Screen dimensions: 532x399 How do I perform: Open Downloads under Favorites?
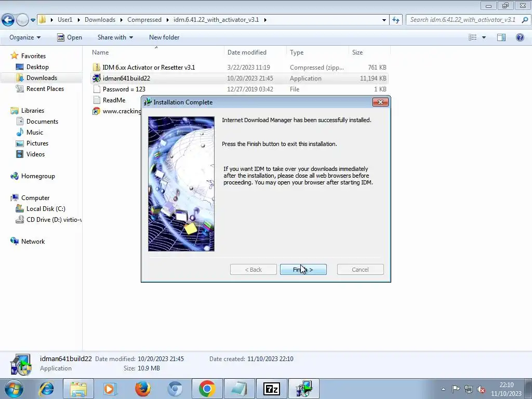coord(42,78)
